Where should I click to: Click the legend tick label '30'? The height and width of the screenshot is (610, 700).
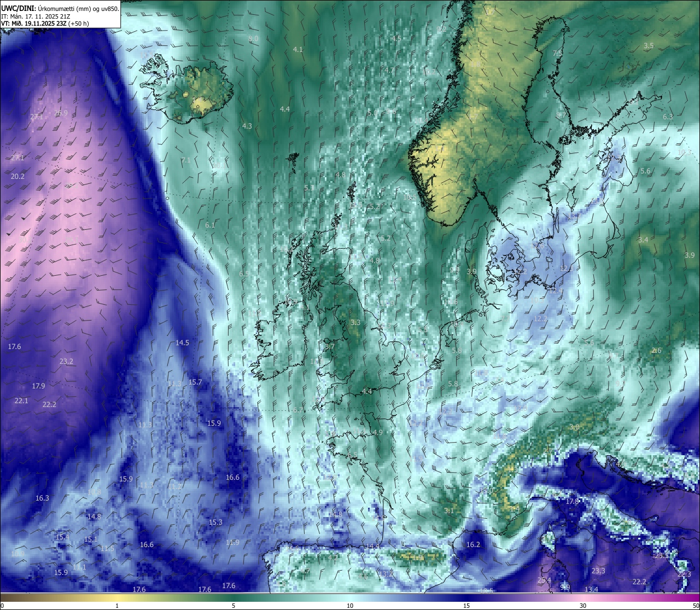click(583, 606)
